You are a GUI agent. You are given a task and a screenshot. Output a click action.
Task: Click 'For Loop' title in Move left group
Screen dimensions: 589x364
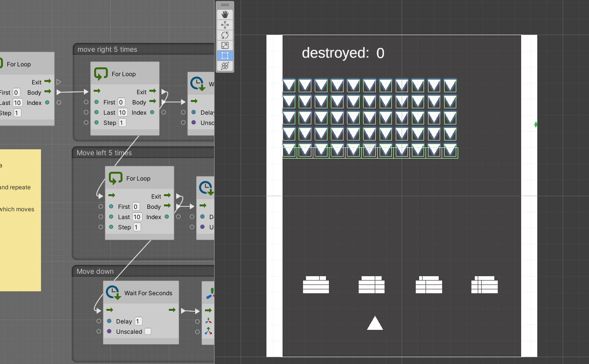tap(138, 179)
